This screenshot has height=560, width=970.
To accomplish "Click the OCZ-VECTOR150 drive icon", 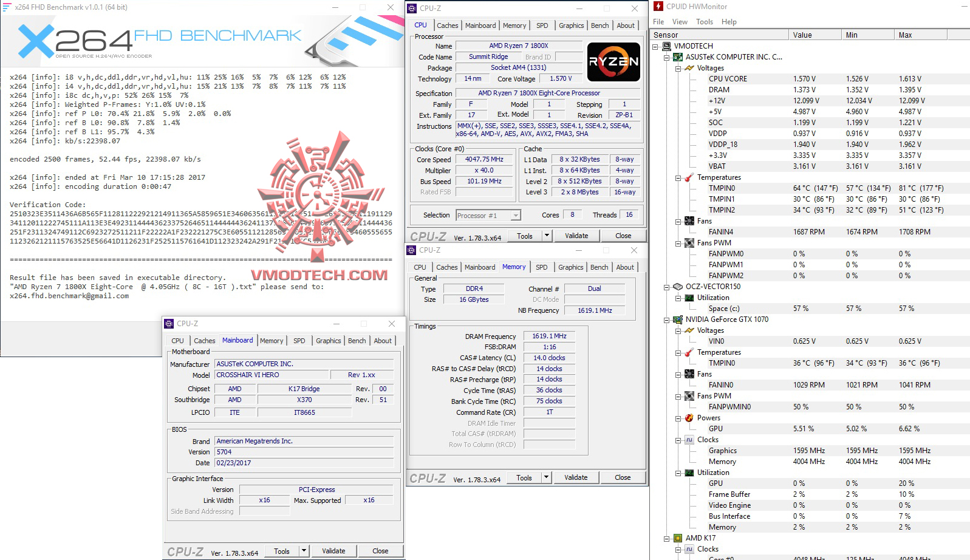I will click(x=678, y=287).
